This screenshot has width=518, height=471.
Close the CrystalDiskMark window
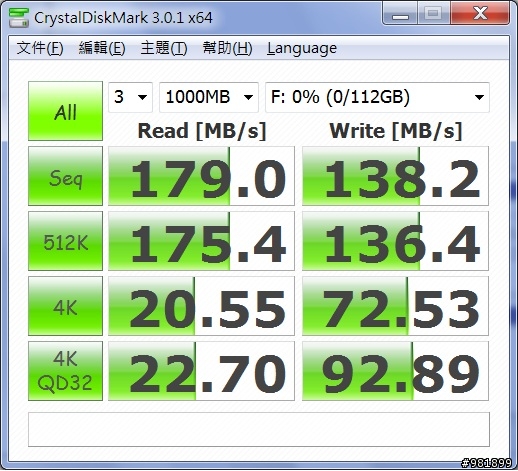point(480,13)
